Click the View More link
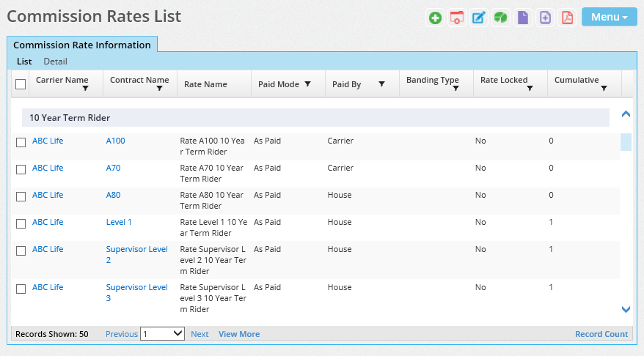This screenshot has width=644, height=356. click(x=238, y=334)
